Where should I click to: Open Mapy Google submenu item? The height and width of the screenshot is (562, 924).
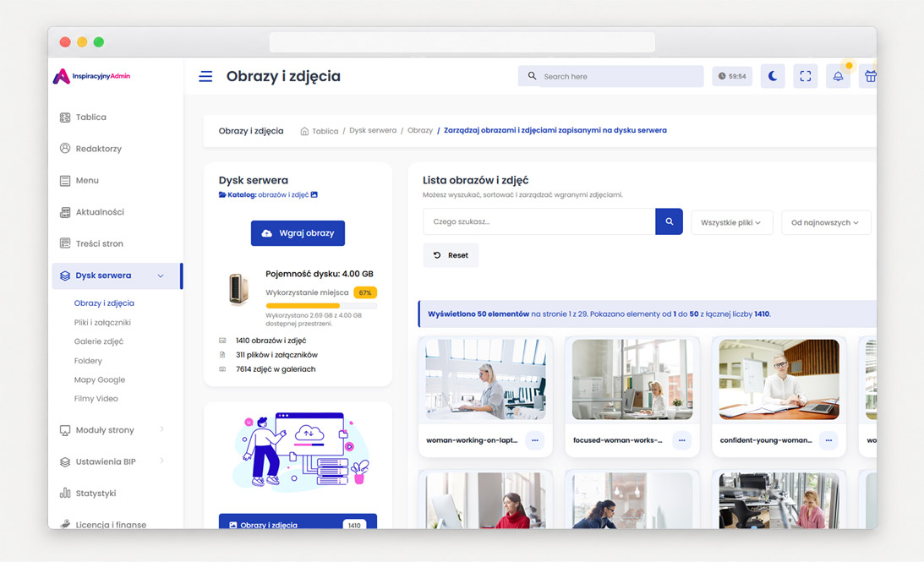click(x=100, y=379)
